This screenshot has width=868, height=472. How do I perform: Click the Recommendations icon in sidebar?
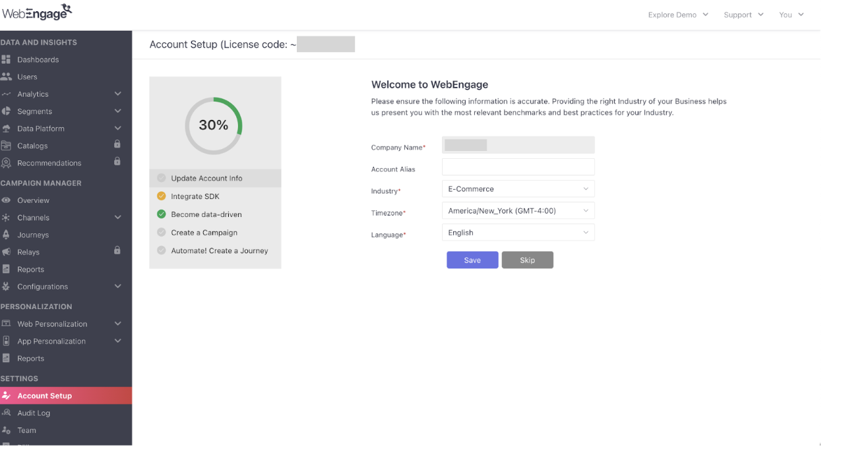tap(6, 163)
